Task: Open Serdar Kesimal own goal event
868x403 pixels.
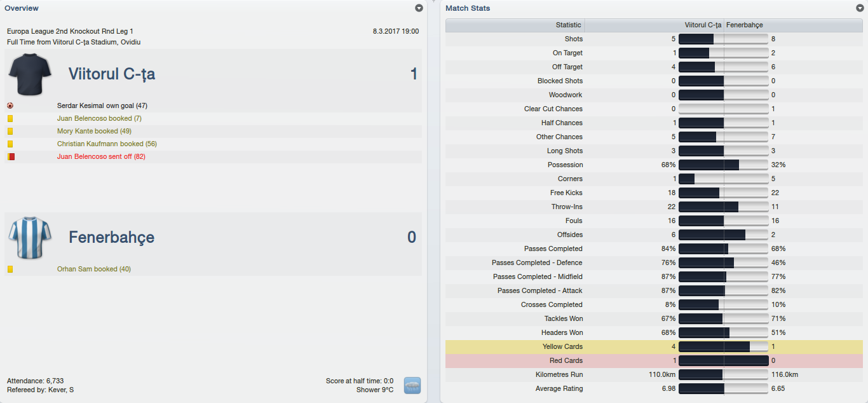Action: click(102, 106)
